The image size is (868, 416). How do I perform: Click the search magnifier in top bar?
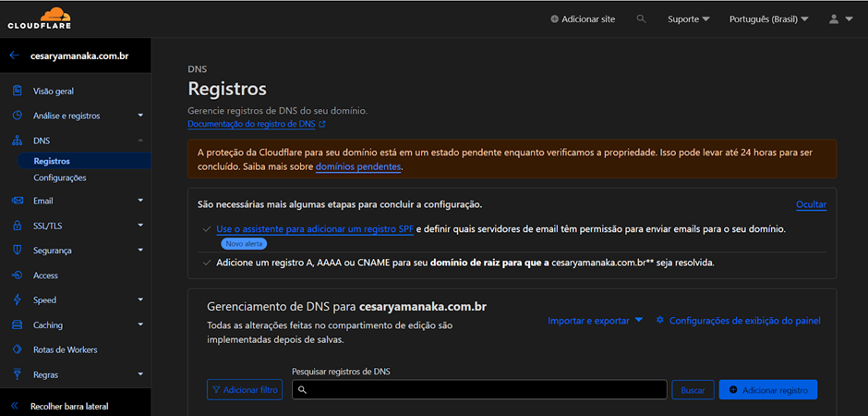pyautogui.click(x=641, y=18)
